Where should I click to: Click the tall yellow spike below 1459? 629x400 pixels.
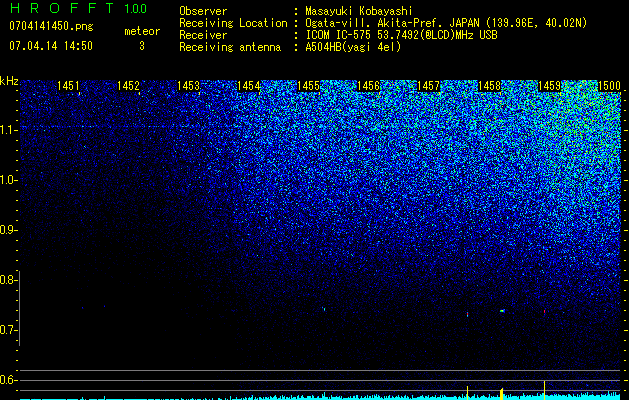click(544, 388)
